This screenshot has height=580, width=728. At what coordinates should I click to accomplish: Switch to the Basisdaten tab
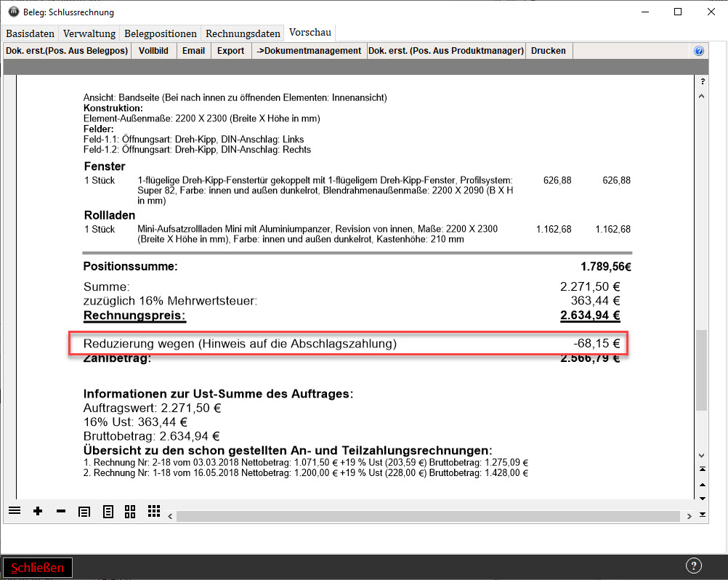[31, 33]
